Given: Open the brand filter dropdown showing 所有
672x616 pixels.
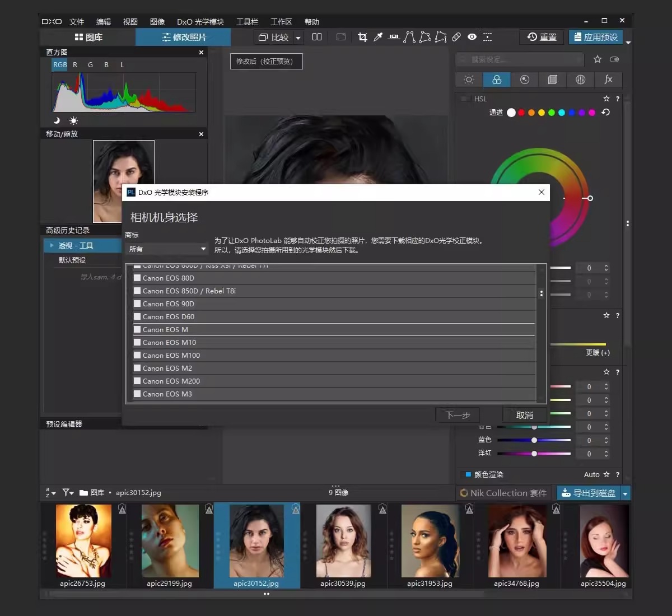Looking at the screenshot, I should click(x=167, y=249).
